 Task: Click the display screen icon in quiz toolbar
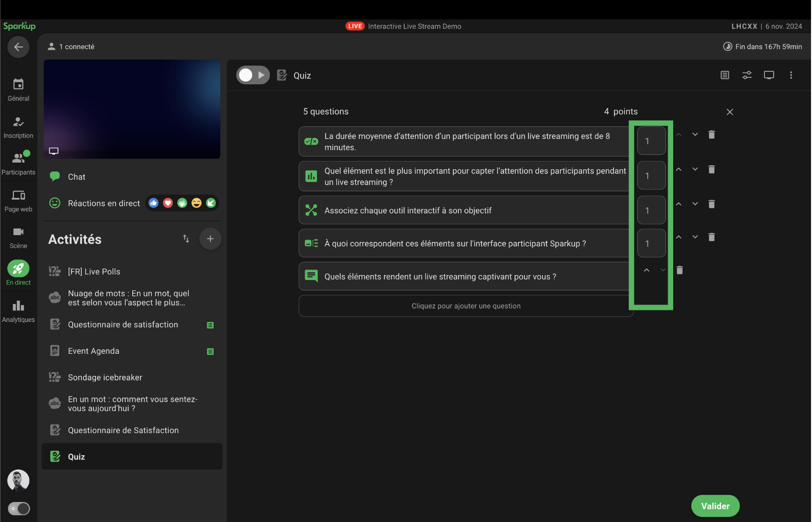click(769, 75)
